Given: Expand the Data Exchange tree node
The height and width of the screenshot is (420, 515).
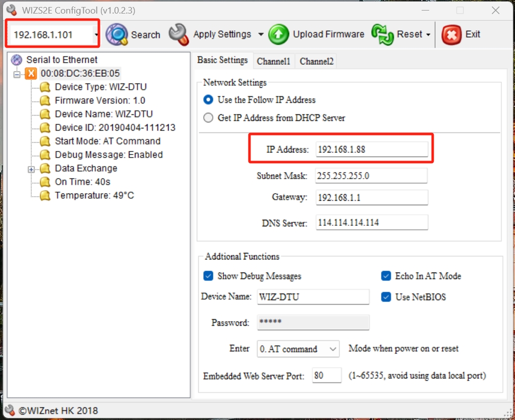Looking at the screenshot, I should 31,169.
